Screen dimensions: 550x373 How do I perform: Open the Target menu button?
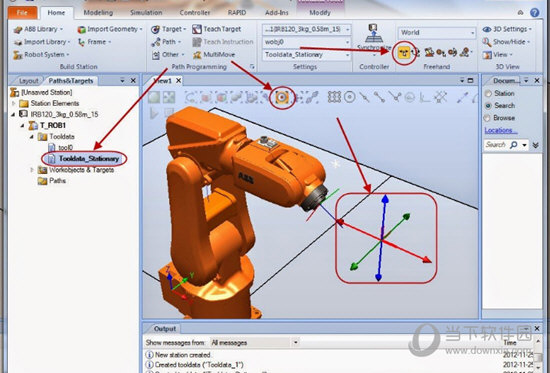pyautogui.click(x=169, y=29)
